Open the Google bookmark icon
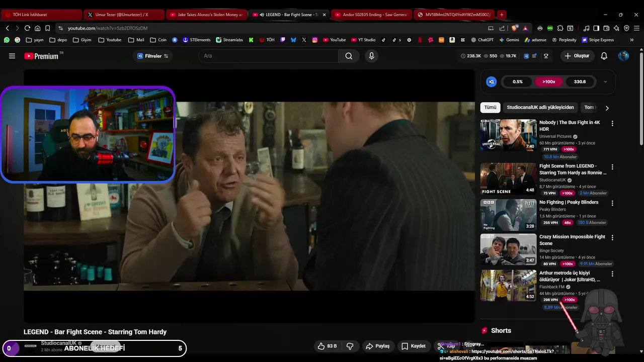Viewport: 644px width, 362px height. tap(17, 40)
